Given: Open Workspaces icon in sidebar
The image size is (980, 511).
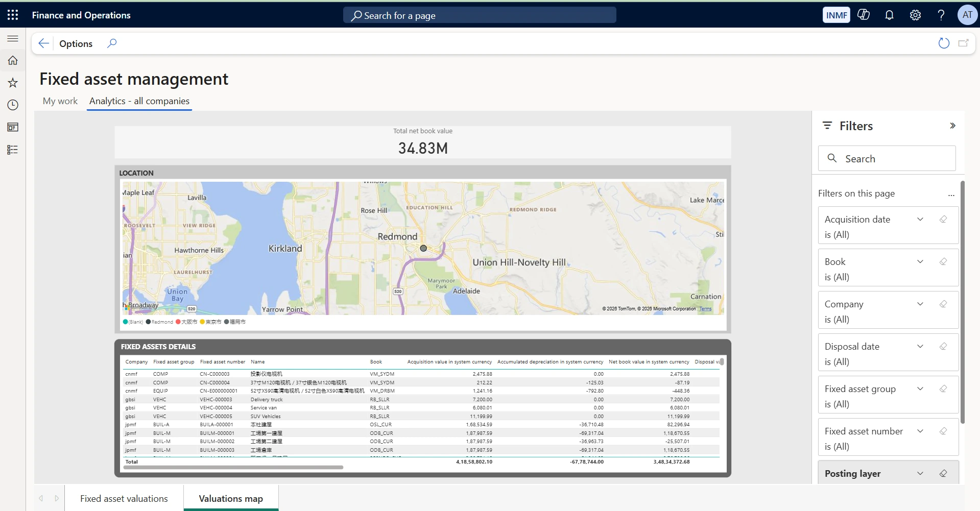Looking at the screenshot, I should (x=13, y=127).
